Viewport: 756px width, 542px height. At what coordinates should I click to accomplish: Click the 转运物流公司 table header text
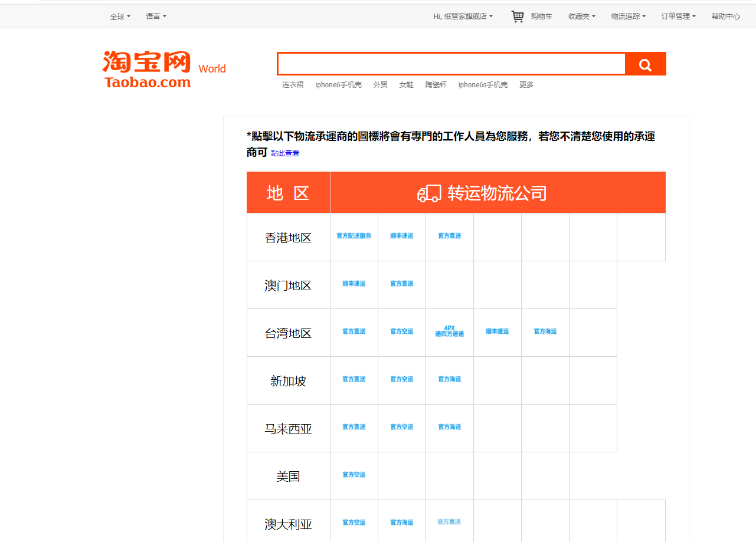pyautogui.click(x=497, y=193)
